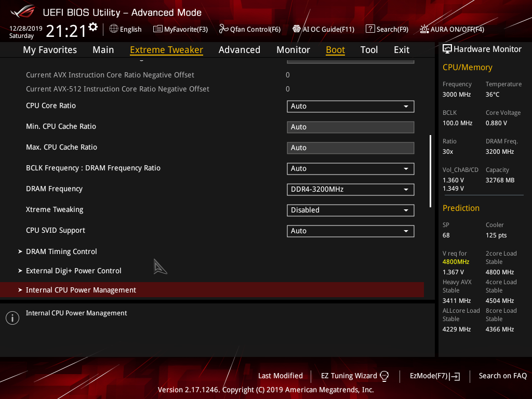Click the 0.880 V core voltage
Viewport: 532px width, 399px height.
pyautogui.click(x=496, y=123)
